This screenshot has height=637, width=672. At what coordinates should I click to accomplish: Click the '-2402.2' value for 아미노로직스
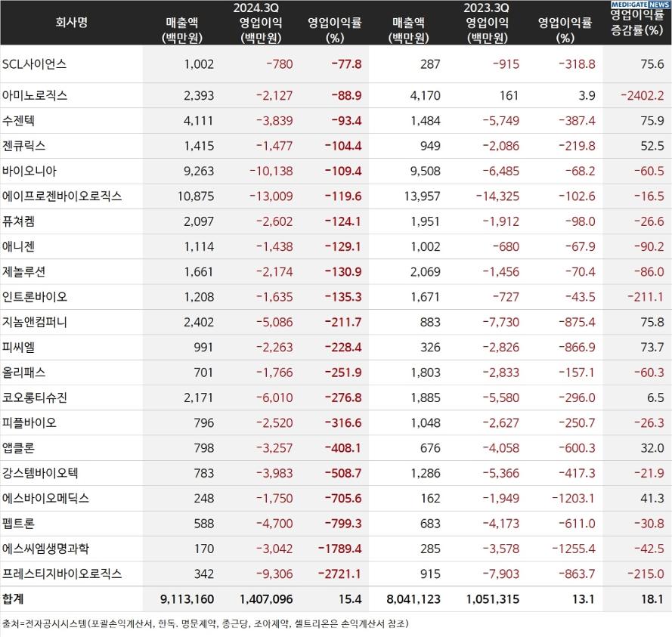click(x=642, y=95)
